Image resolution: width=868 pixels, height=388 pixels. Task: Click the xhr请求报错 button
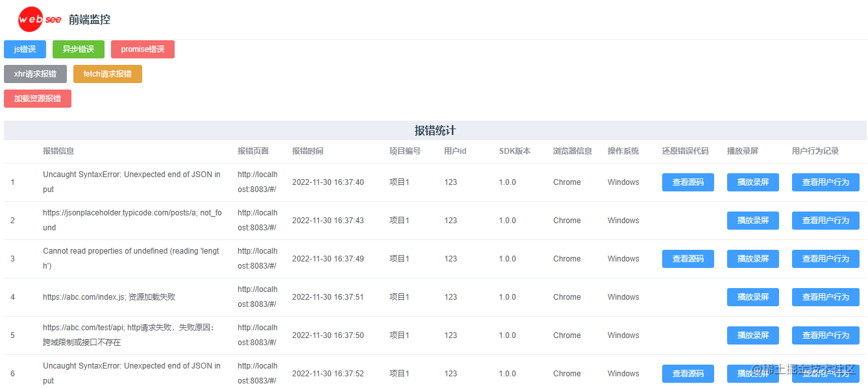coord(35,74)
